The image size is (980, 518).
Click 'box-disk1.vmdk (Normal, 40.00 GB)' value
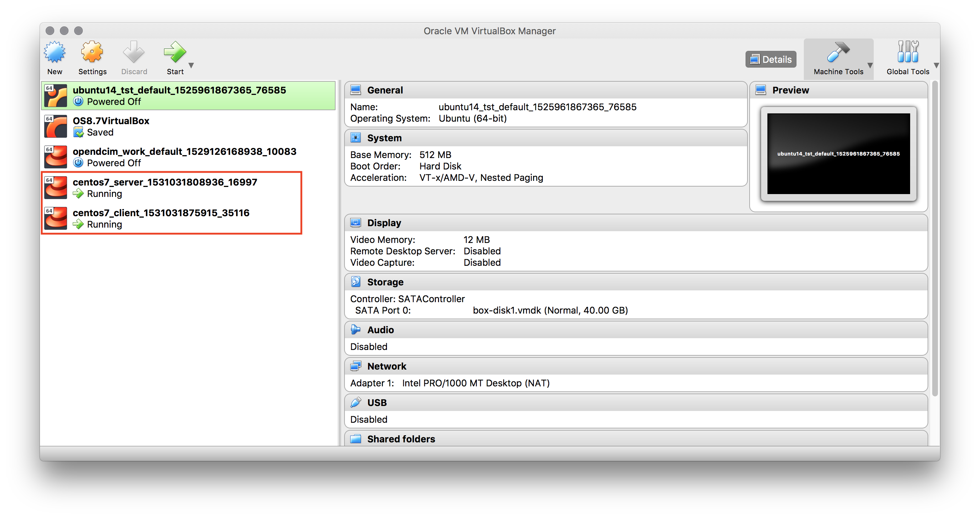550,310
